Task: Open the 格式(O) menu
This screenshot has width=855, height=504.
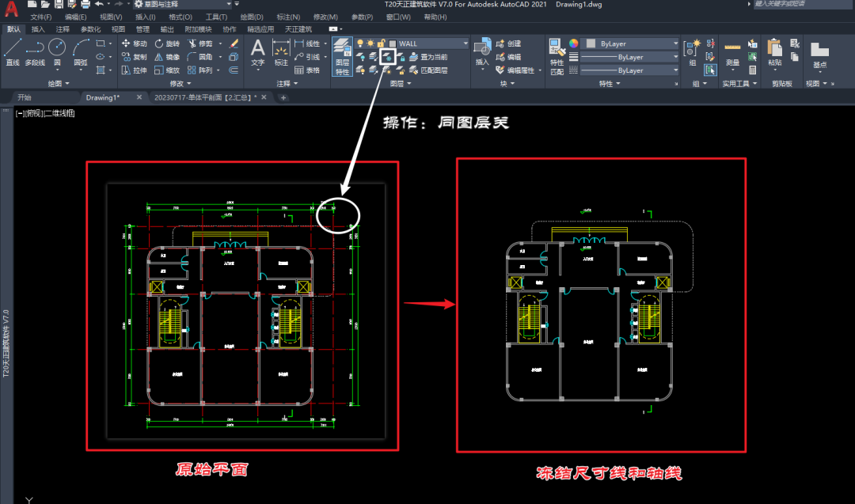Action: 180,17
